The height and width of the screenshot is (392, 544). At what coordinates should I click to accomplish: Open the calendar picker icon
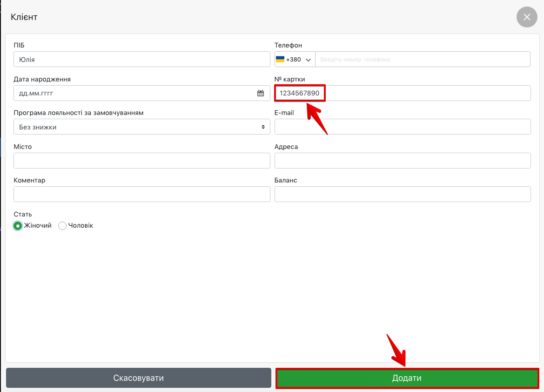261,93
